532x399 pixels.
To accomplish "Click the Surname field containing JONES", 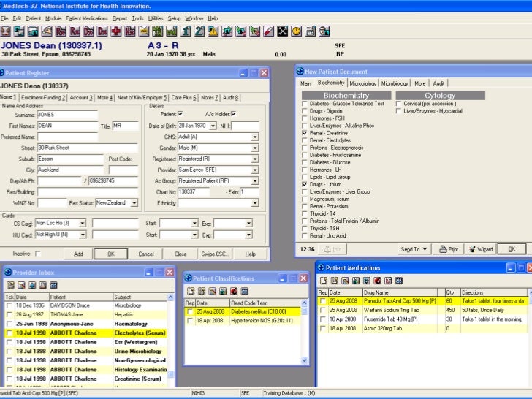I will (67, 115).
